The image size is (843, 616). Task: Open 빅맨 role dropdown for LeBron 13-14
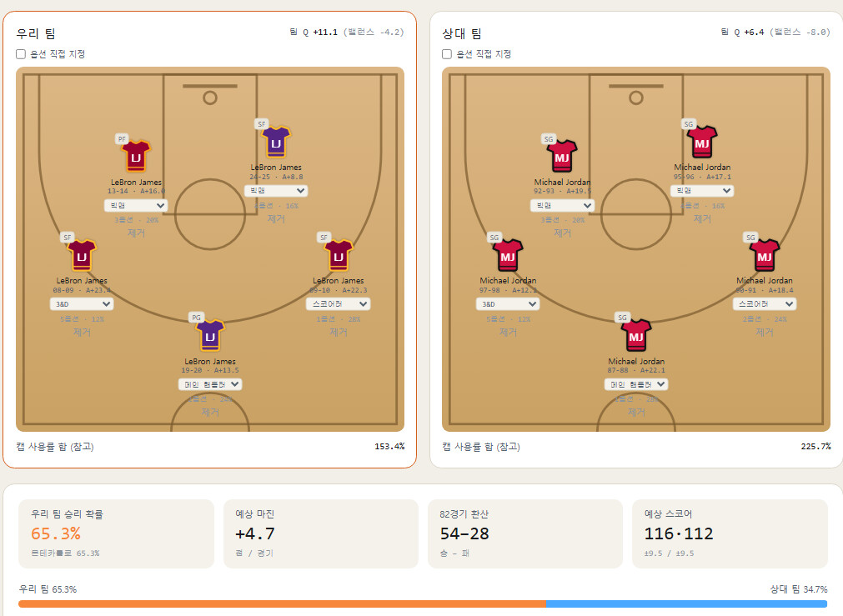pos(136,205)
